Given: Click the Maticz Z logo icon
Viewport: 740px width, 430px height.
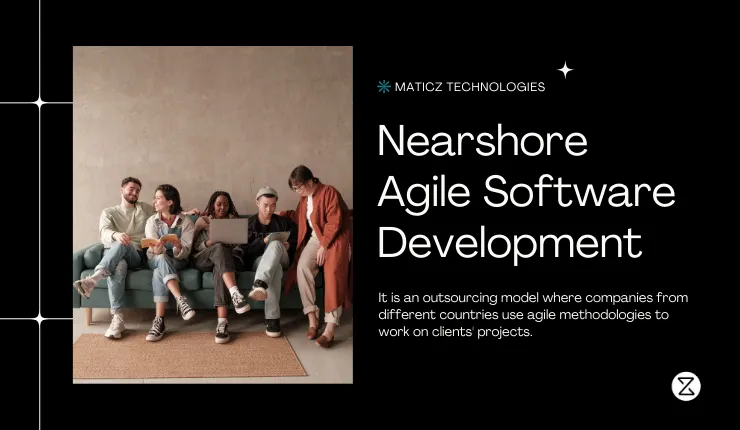Looking at the screenshot, I should 686,387.
